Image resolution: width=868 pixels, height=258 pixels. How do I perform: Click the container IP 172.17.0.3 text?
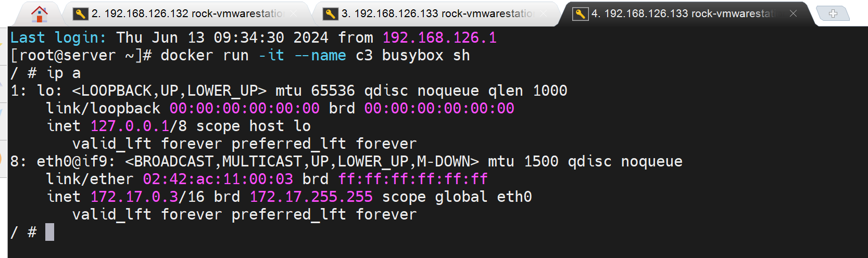click(134, 197)
